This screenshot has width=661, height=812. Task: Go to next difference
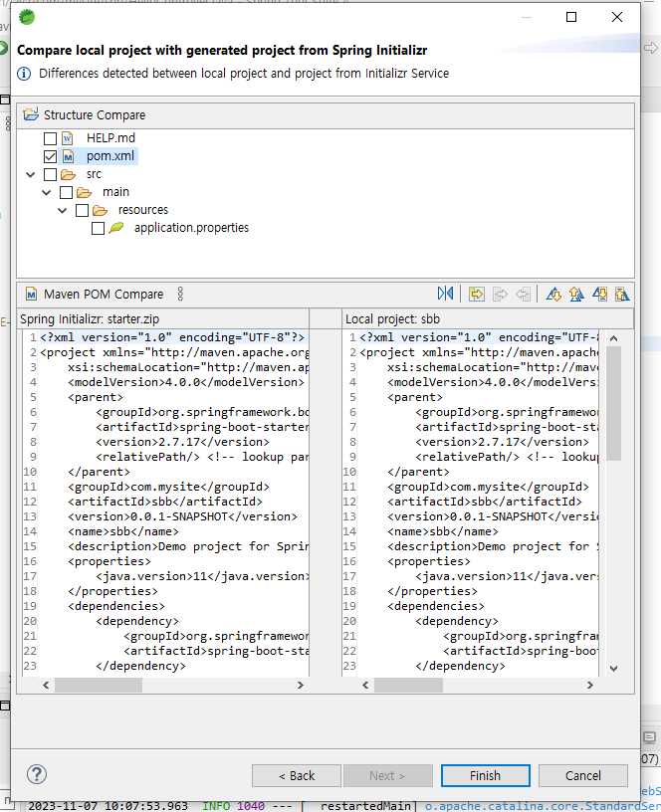tap(553, 295)
